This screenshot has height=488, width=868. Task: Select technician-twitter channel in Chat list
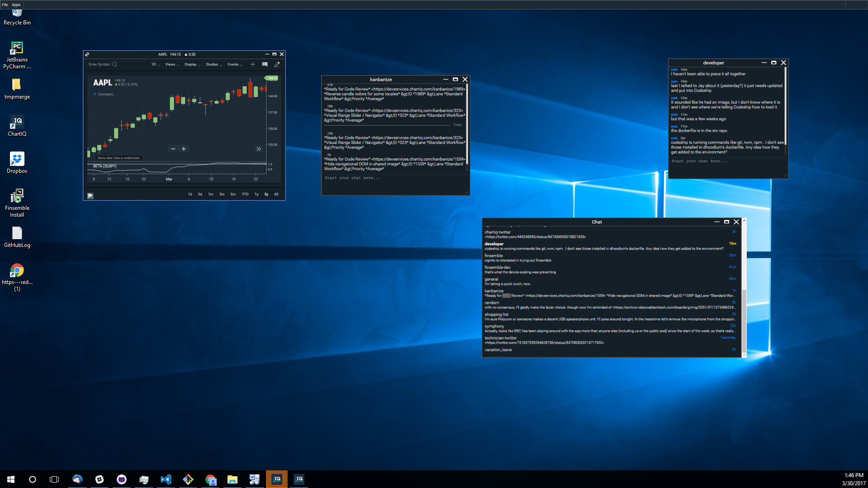610,340
